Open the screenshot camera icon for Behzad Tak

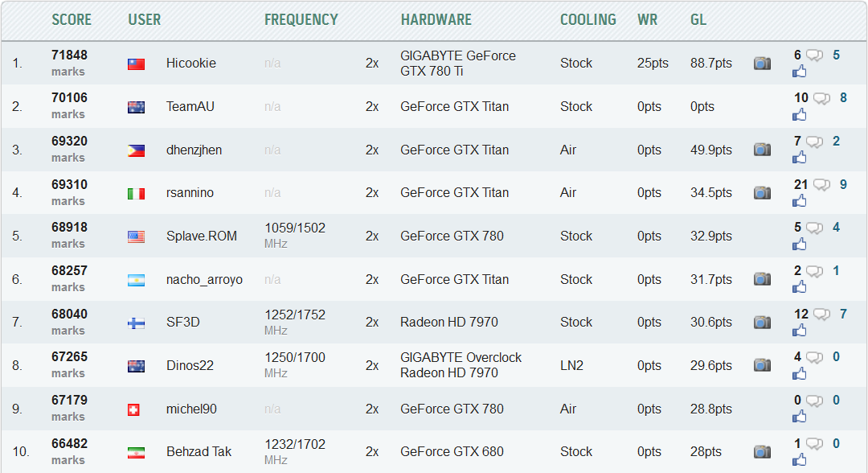coord(762,452)
